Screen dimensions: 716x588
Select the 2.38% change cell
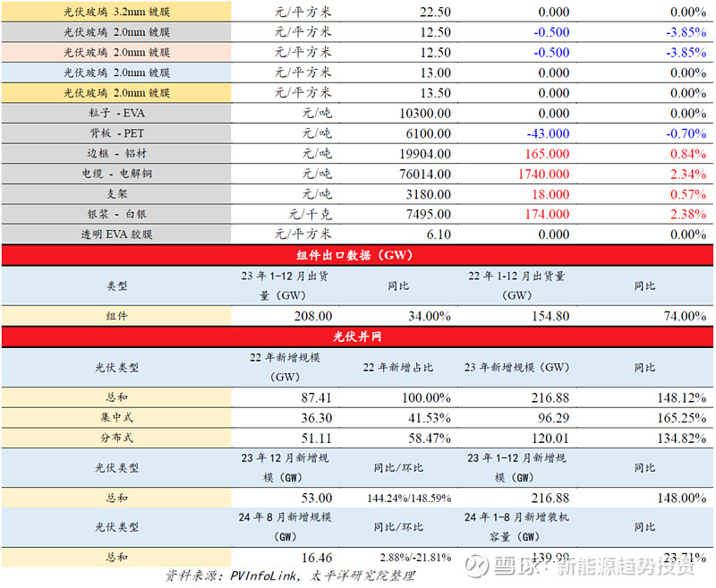[688, 214]
